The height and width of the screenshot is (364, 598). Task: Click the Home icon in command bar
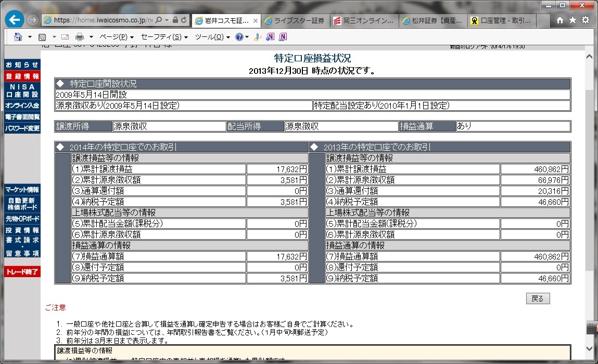[x=18, y=37]
